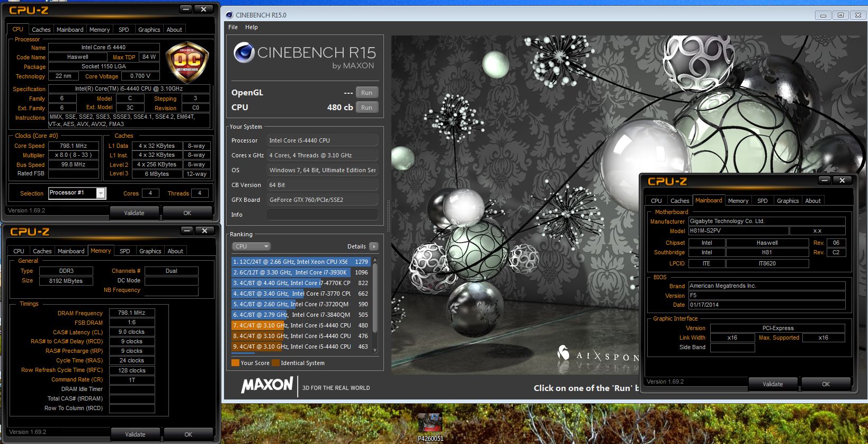The image size is (868, 444).
Task: Switch to SPD tab in top-left CPU-Z window
Action: 123,30
